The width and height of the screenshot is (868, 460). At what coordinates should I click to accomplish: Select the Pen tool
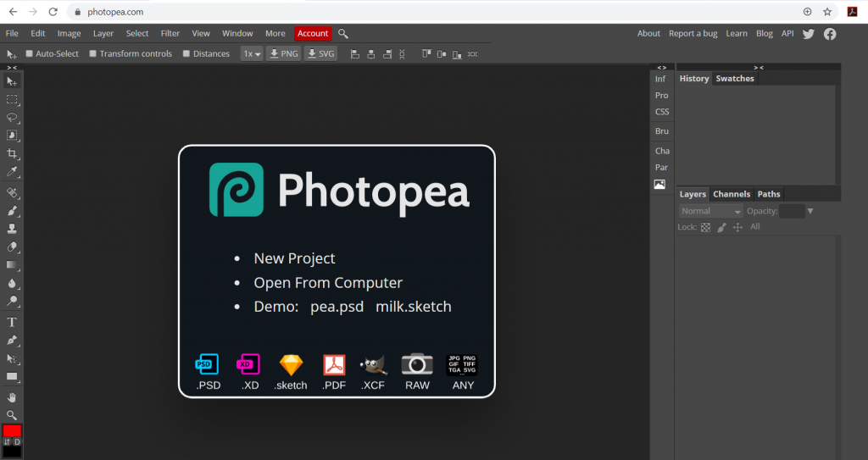pos(12,341)
